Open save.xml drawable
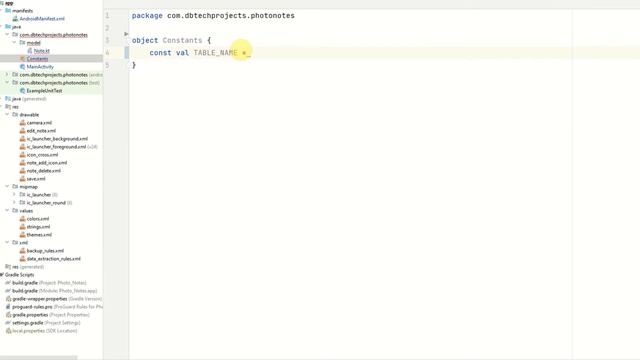 point(36,179)
